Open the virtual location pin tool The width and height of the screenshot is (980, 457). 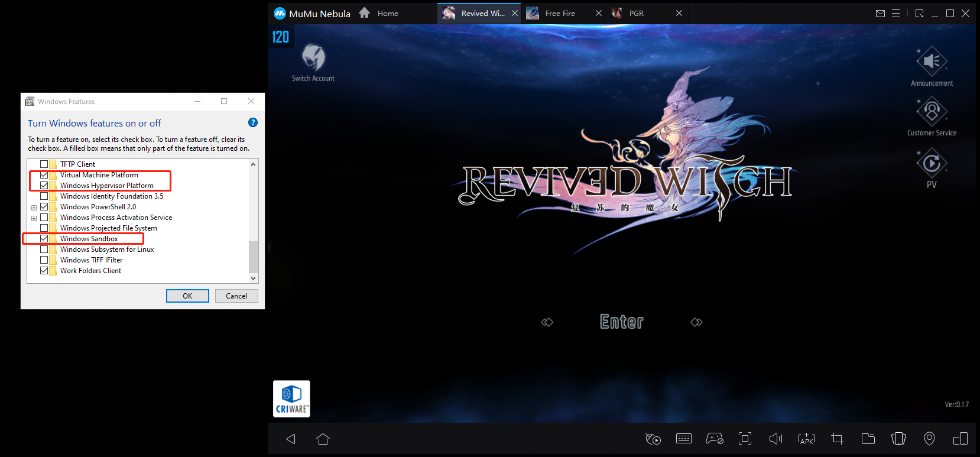click(x=929, y=438)
